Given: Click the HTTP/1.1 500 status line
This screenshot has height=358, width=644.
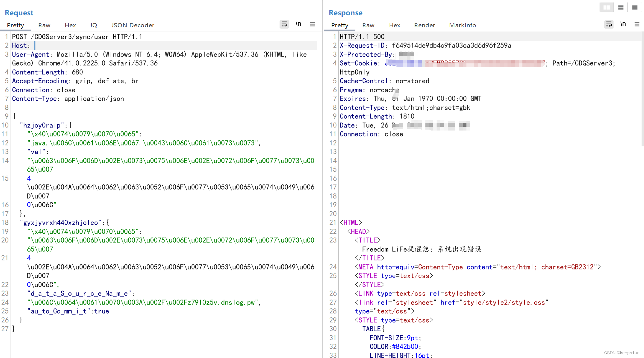Looking at the screenshot, I should coord(362,37).
